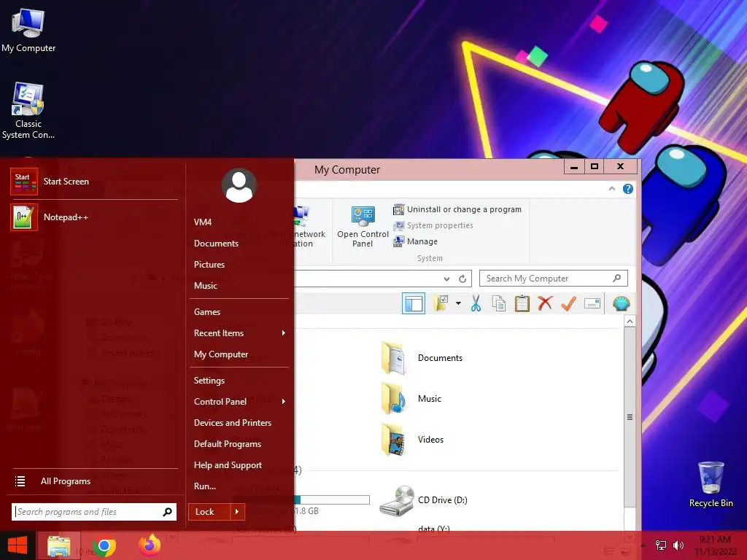Viewport: 747px width, 560px height.
Task: Click Uninstall or change a program
Action: tap(457, 209)
